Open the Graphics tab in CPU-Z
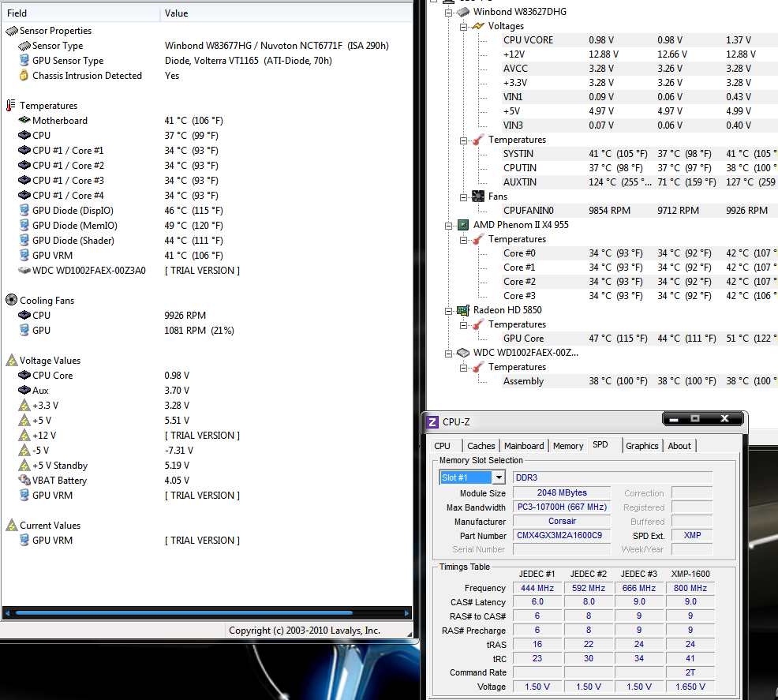778x700 pixels. coord(641,446)
